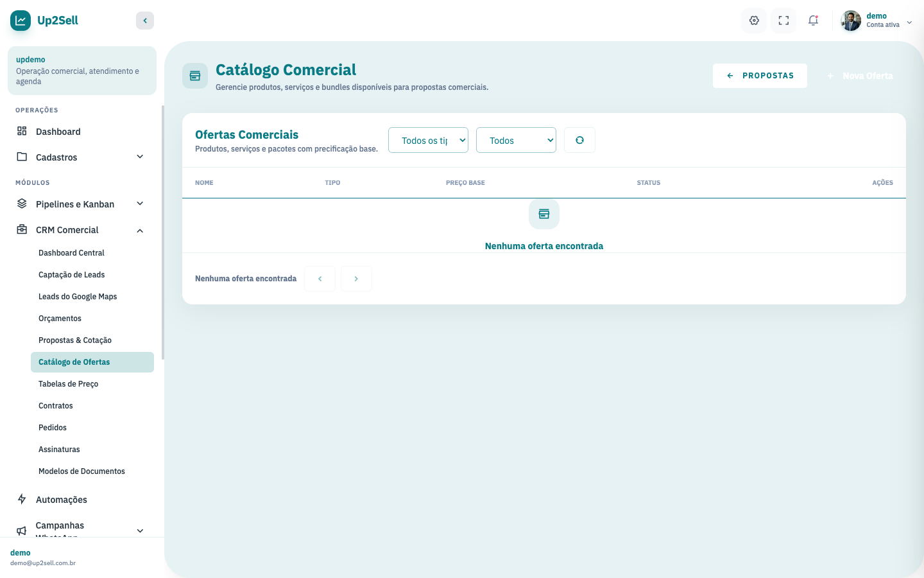Click the Campanhas megaphone icon

click(22, 530)
